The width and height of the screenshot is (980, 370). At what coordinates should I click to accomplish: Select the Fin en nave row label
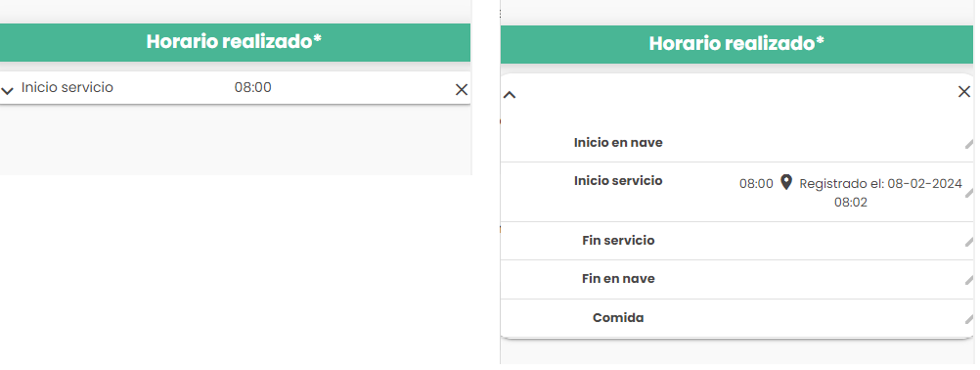[x=618, y=279]
